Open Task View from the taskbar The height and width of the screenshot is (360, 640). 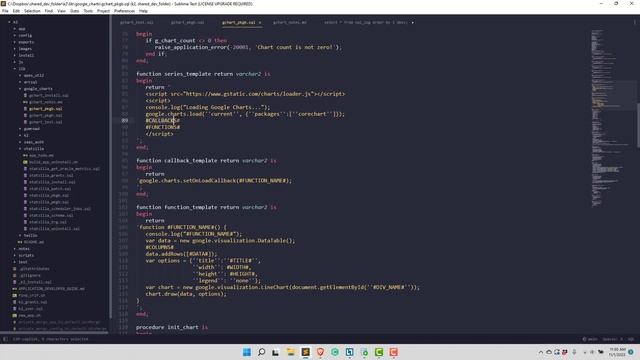click(276, 352)
